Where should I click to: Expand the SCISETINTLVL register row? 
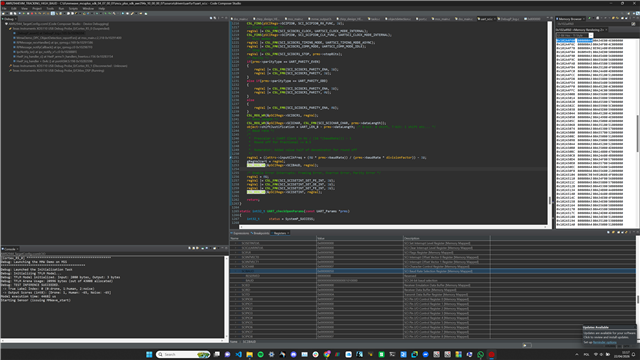pyautogui.click(x=236, y=243)
